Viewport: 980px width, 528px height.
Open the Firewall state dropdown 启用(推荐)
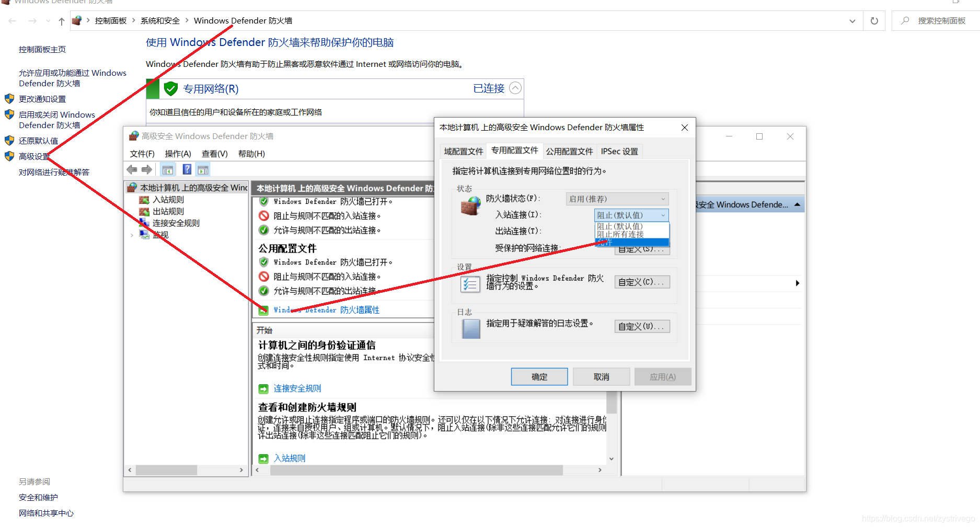coord(617,199)
